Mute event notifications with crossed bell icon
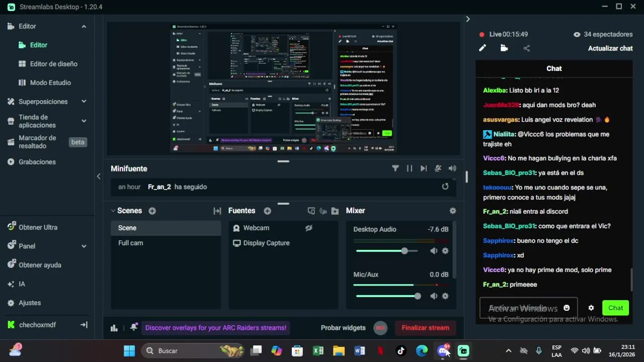 438,168
